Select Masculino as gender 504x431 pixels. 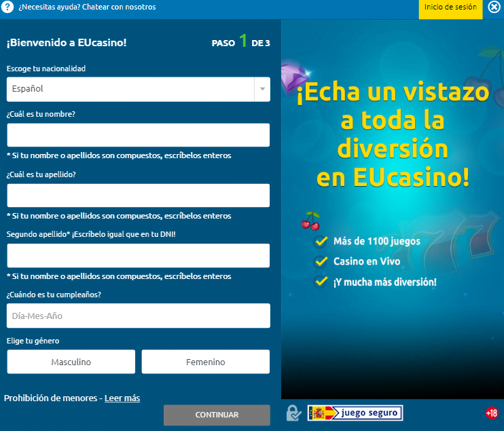71,362
